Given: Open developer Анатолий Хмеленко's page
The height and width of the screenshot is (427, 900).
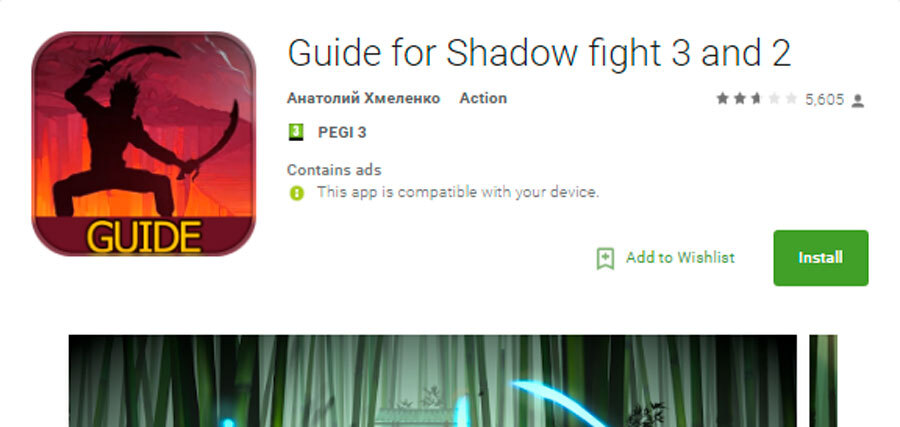Looking at the screenshot, I should coord(363,98).
